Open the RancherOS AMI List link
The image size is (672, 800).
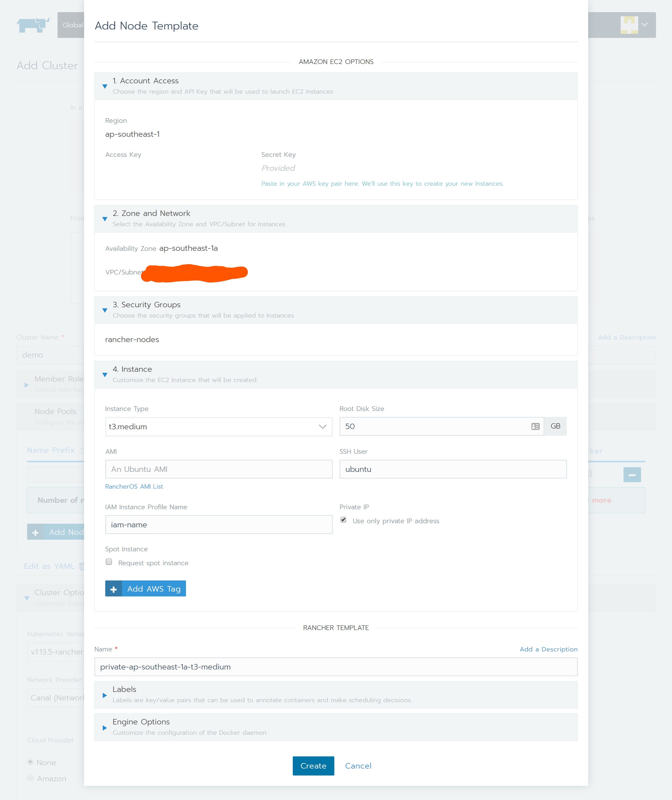[x=134, y=487]
